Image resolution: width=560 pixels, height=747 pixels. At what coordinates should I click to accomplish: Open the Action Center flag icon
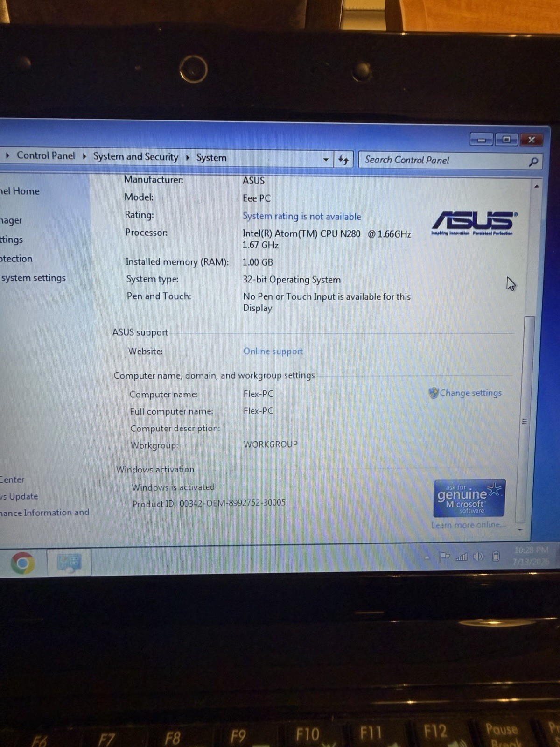pyautogui.click(x=444, y=556)
